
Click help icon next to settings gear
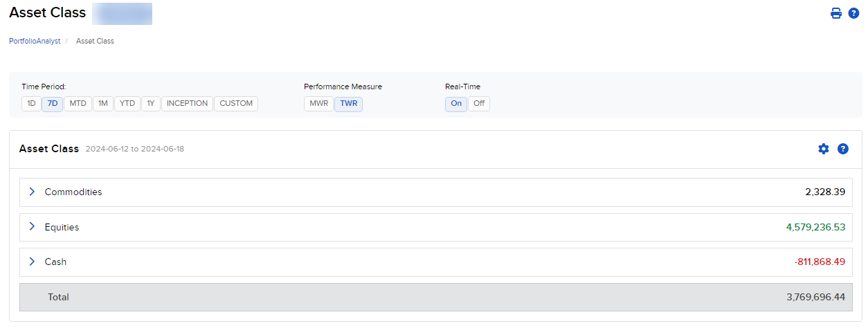[x=842, y=149]
